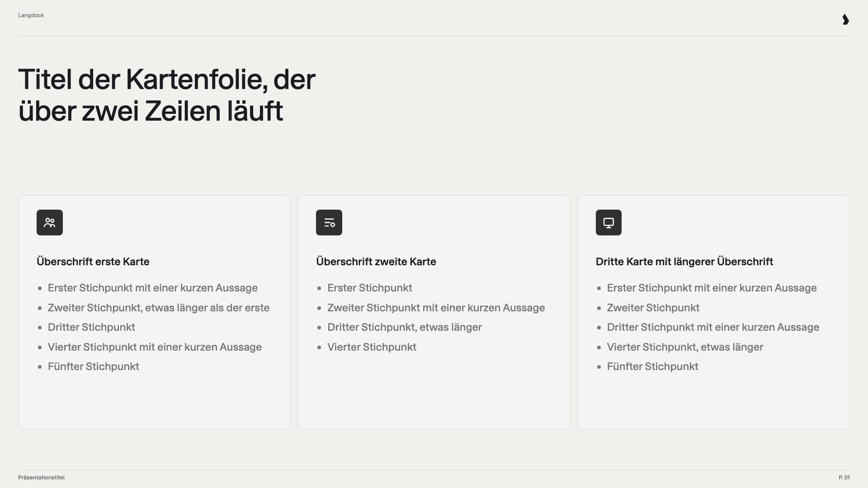Click 'Dritter Stichpunkt, etwas länger'
Screen dimensions: 868x488
(x=405, y=327)
